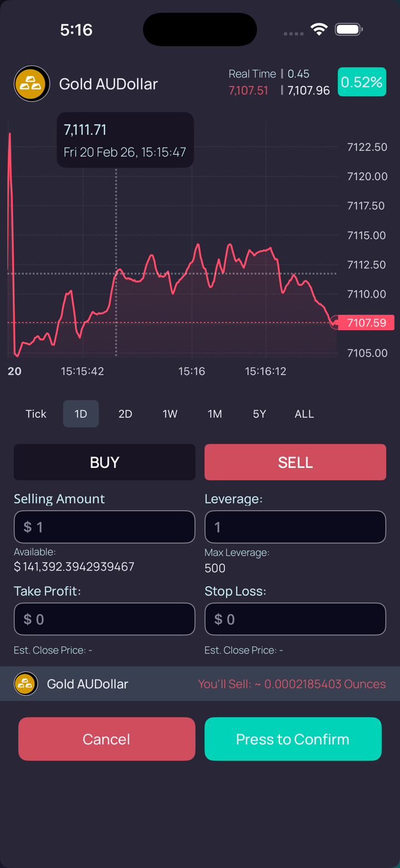Switch chart to 1M range
Viewport: 400px width, 868px height.
click(x=215, y=414)
